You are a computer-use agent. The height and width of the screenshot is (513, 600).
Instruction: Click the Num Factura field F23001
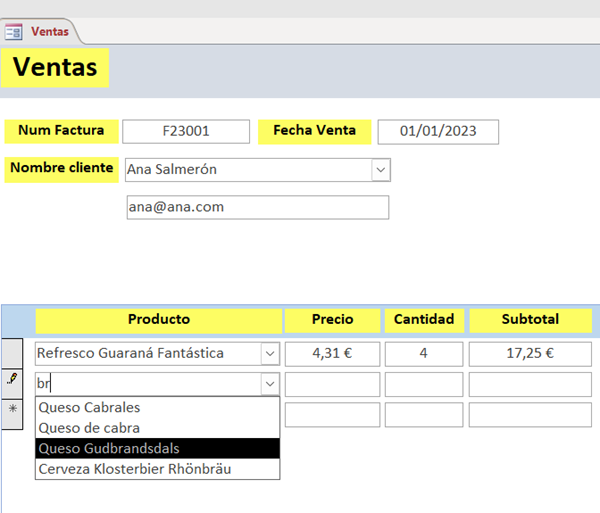pos(185,131)
